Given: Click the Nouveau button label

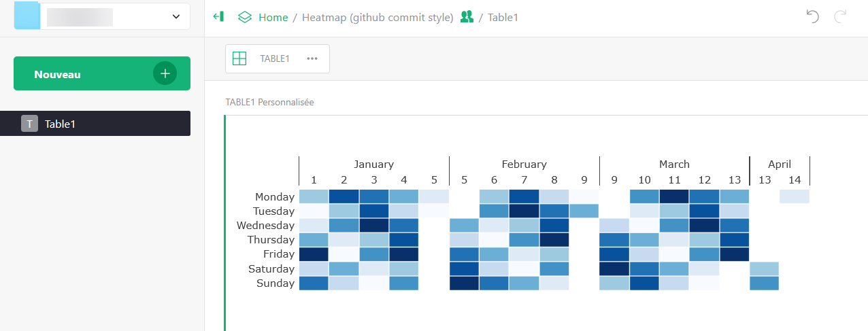Looking at the screenshot, I should coord(58,74).
